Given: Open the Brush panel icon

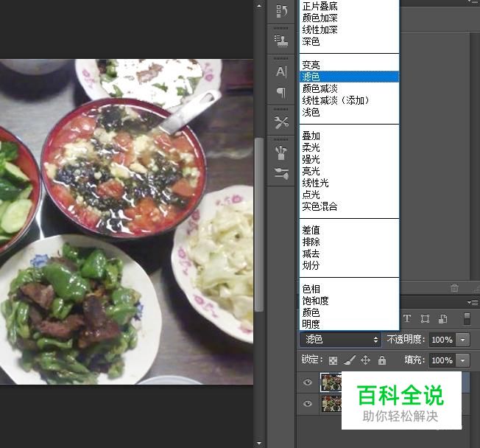Looking at the screenshot, I should pos(281,153).
